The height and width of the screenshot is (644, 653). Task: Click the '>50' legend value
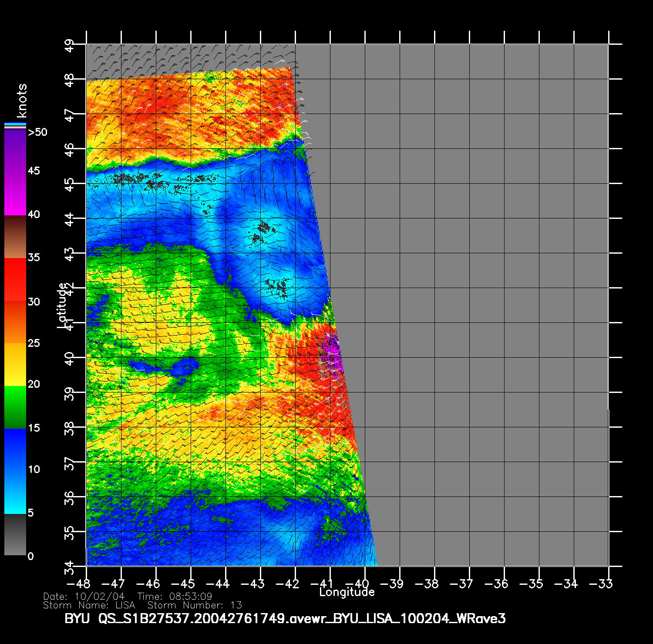click(38, 132)
